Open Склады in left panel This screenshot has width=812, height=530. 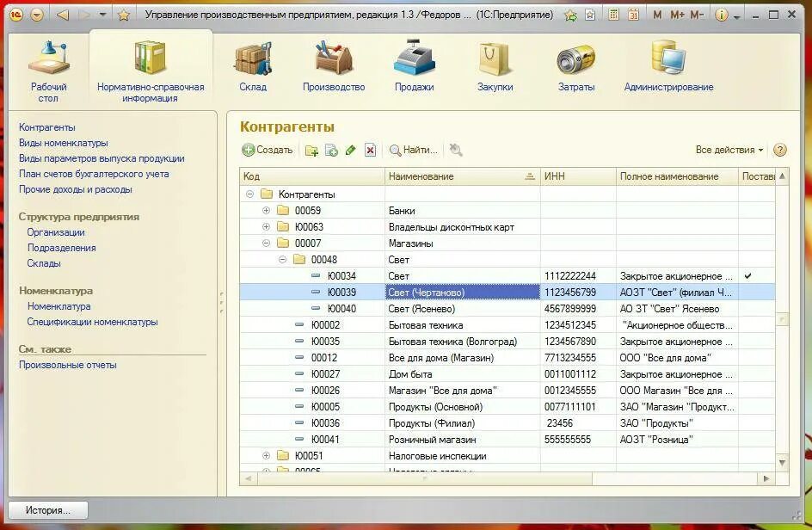pyautogui.click(x=44, y=263)
